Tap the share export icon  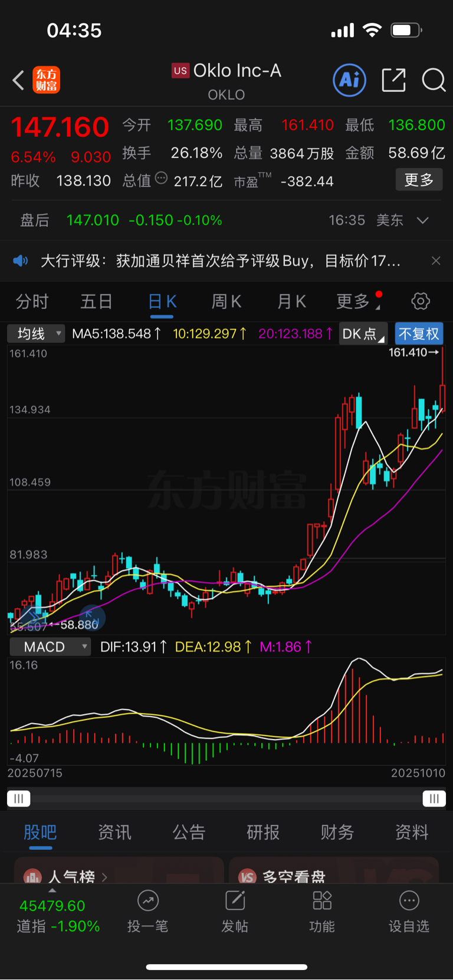[x=393, y=80]
